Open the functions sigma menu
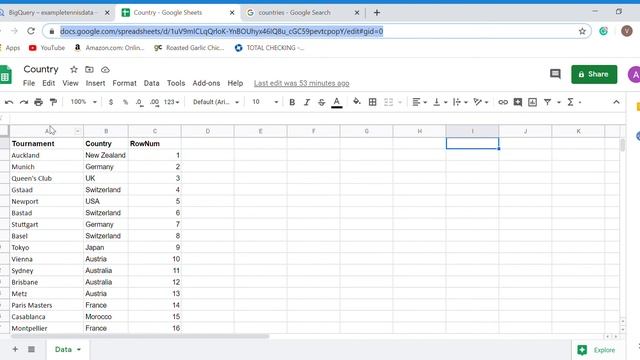The height and width of the screenshot is (360, 640). (570, 102)
